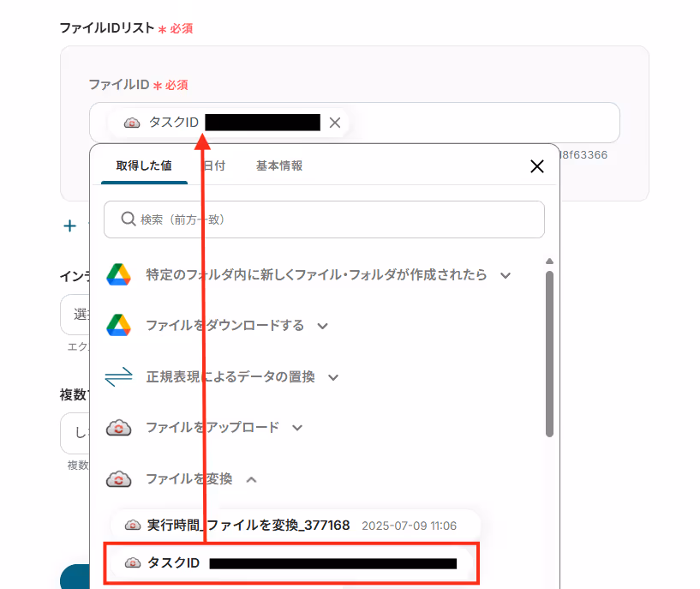Click cloud icon beside ファイルを変換
This screenshot has width=700, height=589.
[118, 479]
